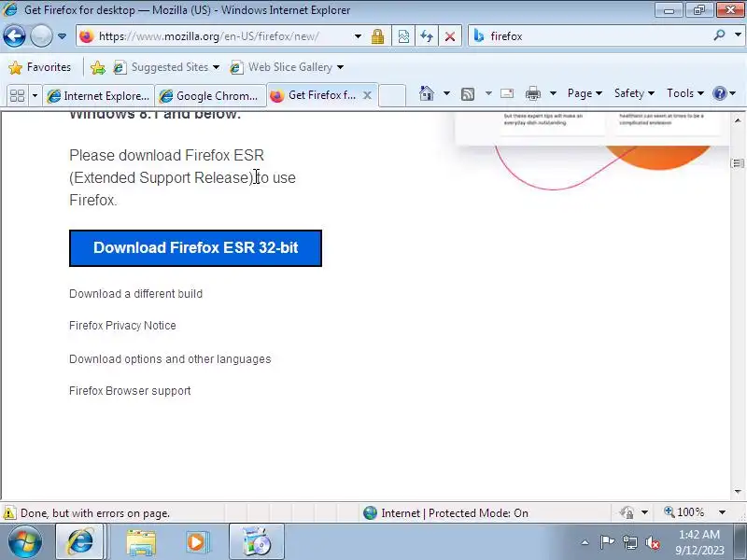Click the page error warning icon
747x560 pixels.
pos(8,513)
